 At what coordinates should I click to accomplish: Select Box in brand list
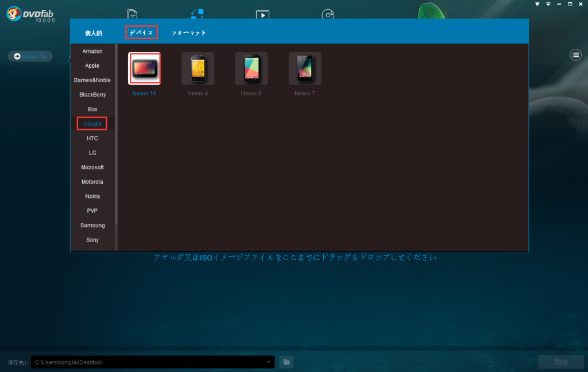[x=92, y=109]
